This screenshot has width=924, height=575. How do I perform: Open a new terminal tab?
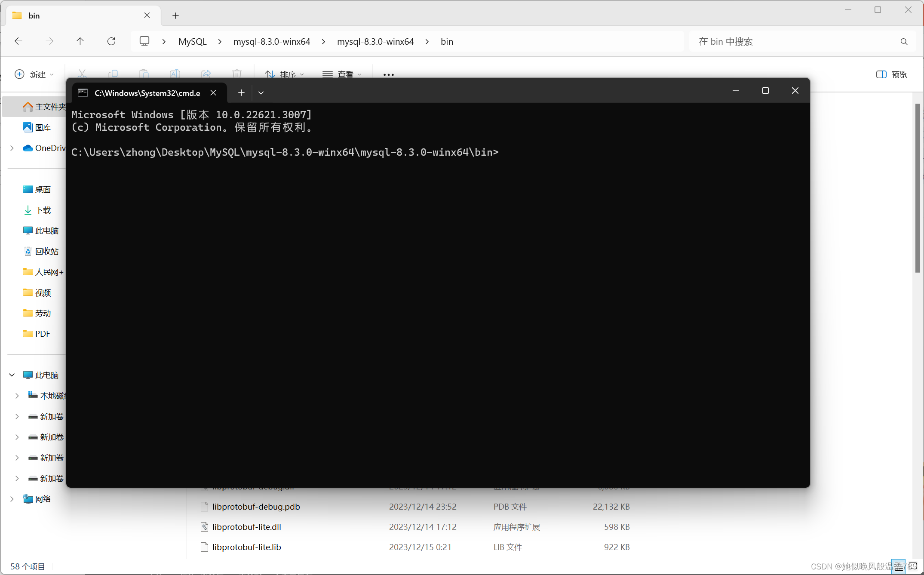click(241, 93)
